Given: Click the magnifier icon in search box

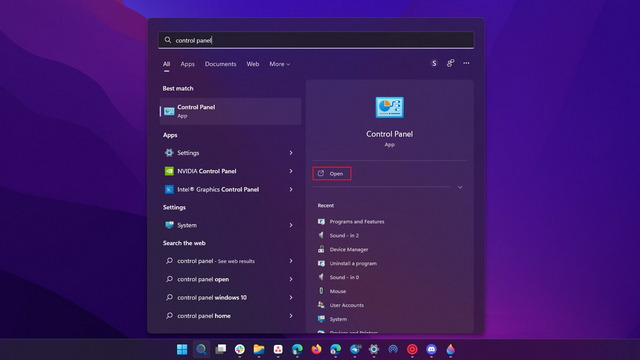Looking at the screenshot, I should coord(168,40).
